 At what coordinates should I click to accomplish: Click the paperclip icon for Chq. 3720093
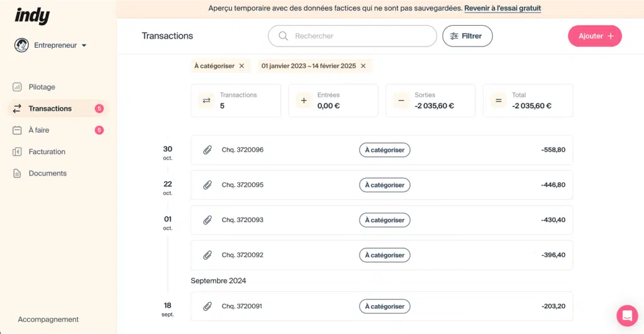(207, 220)
